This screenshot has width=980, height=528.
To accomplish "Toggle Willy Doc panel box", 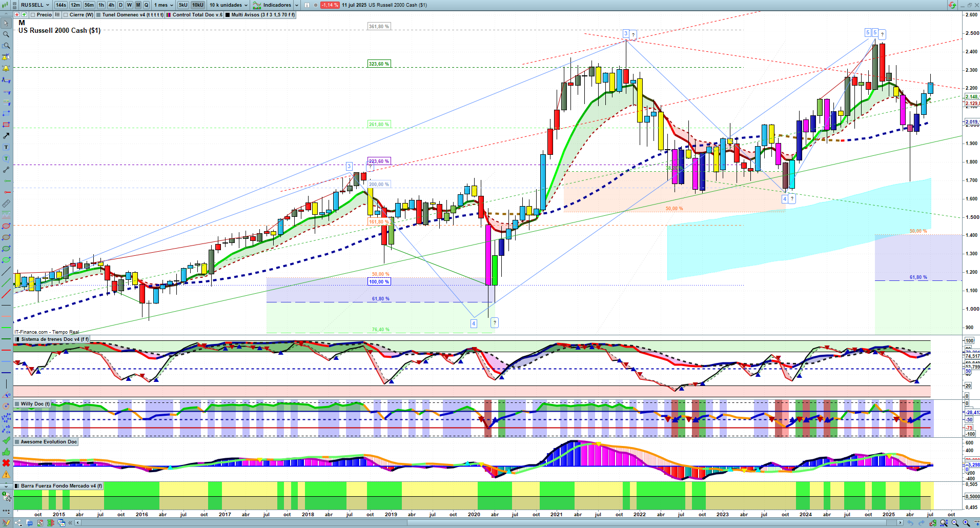I will [17, 404].
